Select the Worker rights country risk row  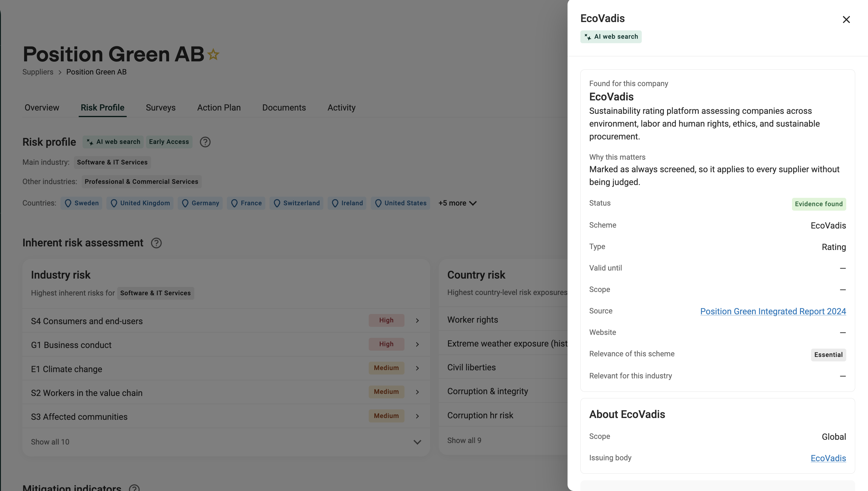tap(503, 320)
